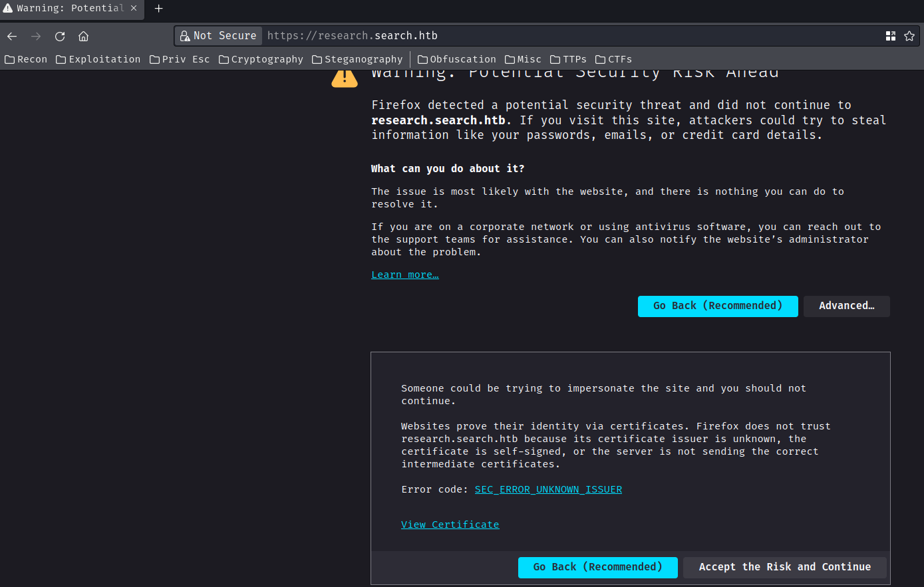
Task: Click the Advanced button
Action: click(847, 306)
